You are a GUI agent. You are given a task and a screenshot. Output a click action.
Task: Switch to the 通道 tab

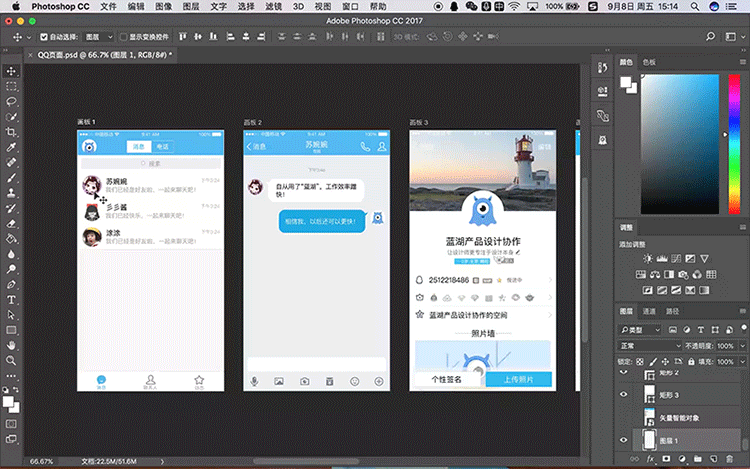click(649, 311)
